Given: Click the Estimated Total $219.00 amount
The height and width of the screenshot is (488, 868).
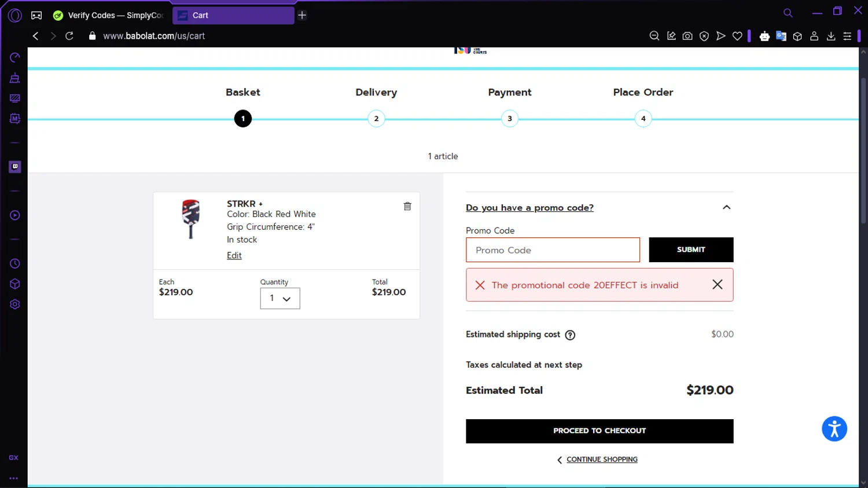Looking at the screenshot, I should click(710, 390).
